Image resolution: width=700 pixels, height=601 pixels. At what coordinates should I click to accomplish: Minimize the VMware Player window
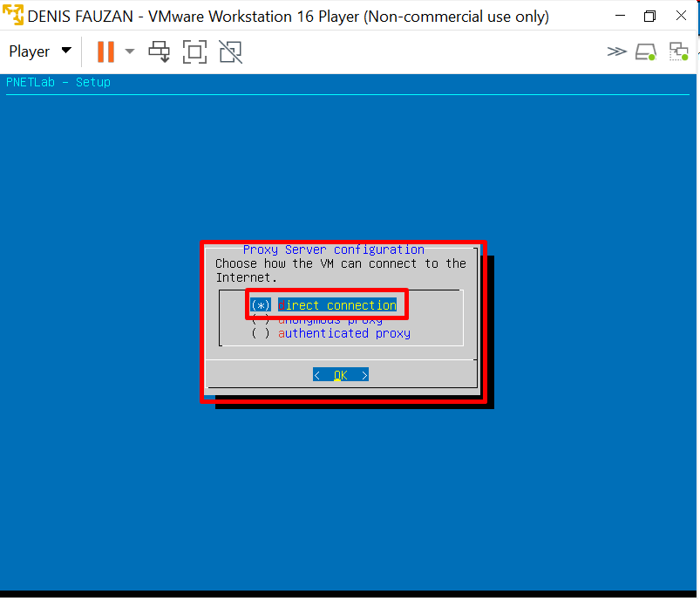pos(620,16)
